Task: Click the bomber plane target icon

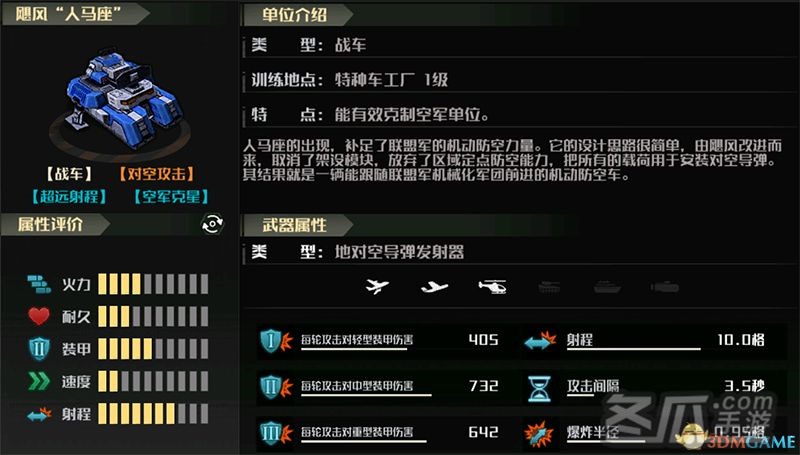Action: [434, 288]
